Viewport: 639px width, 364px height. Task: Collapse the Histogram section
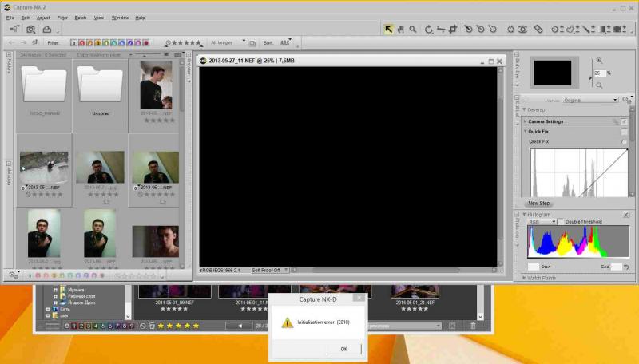pyautogui.click(x=524, y=215)
